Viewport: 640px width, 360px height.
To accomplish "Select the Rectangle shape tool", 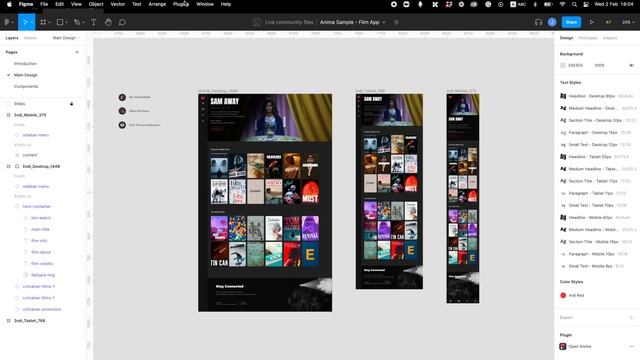I will point(60,22).
